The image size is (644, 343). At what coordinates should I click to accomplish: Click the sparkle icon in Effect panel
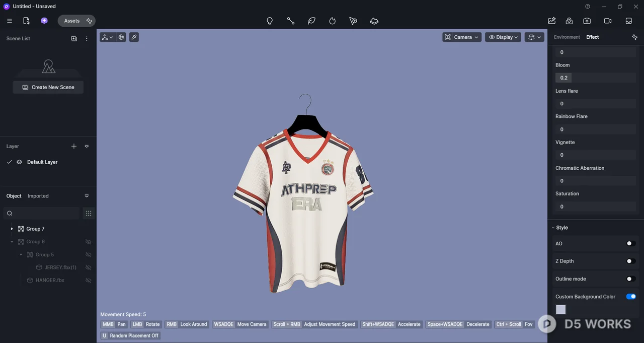coord(634,37)
